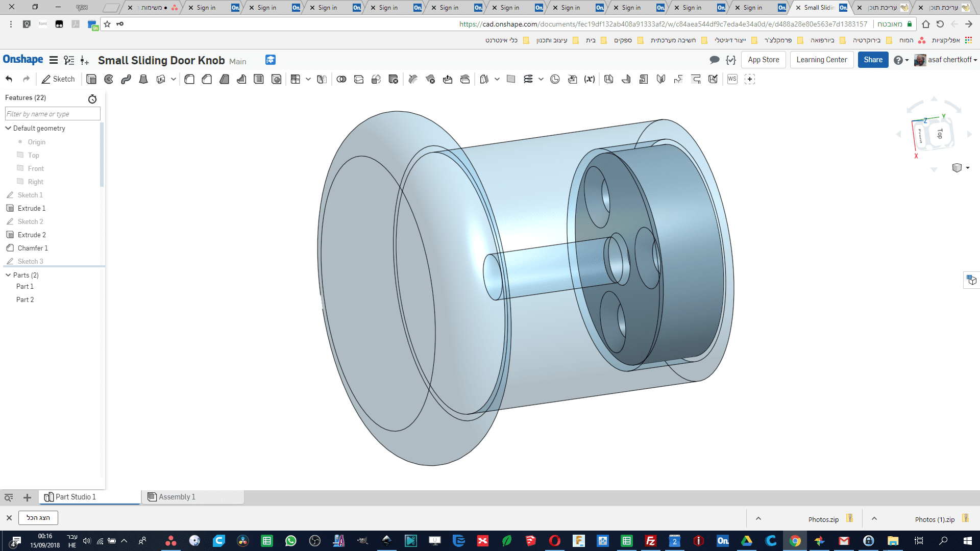Select the Fillet tool

tap(189, 79)
